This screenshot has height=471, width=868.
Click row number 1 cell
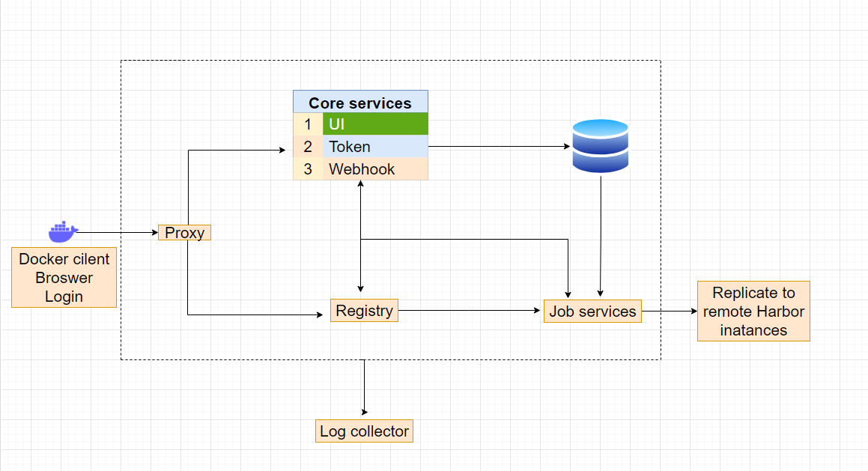click(x=308, y=124)
